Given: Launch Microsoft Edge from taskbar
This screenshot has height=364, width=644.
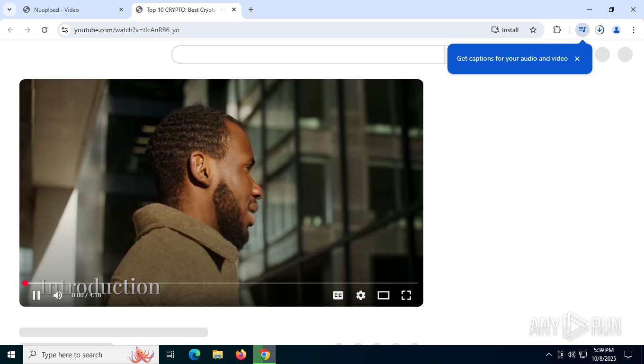Looking at the screenshot, I should click(x=195, y=355).
